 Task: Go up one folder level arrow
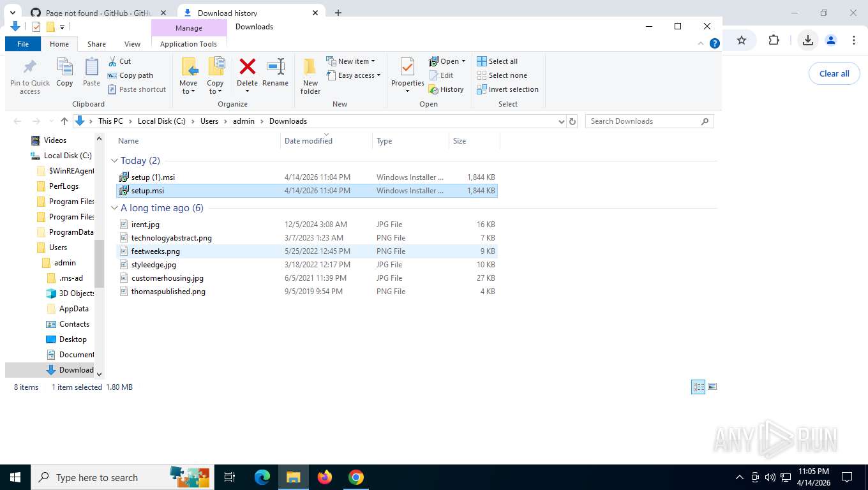[x=64, y=121]
